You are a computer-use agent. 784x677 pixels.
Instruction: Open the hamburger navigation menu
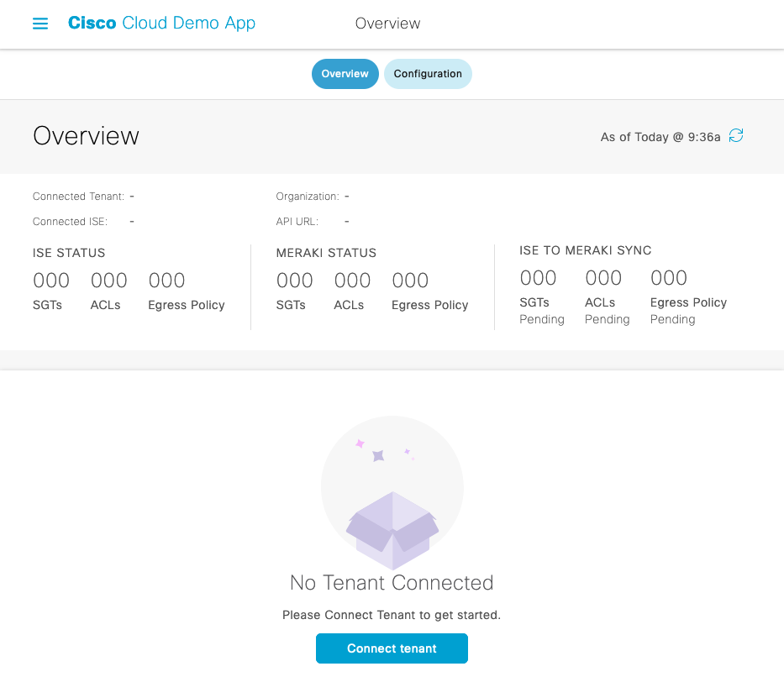(x=40, y=24)
